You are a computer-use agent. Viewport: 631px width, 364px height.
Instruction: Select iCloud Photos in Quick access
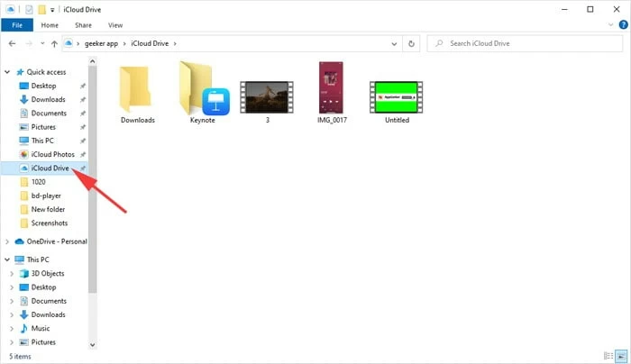point(51,154)
